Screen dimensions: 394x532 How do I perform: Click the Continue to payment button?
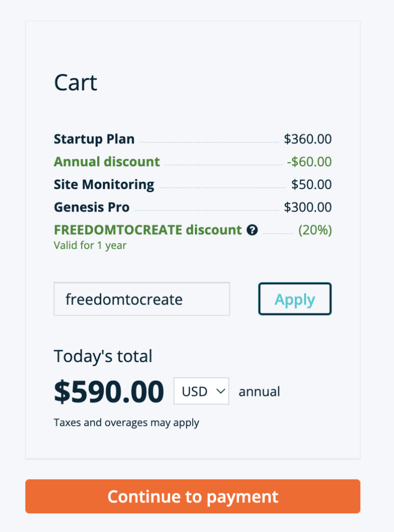(x=192, y=497)
